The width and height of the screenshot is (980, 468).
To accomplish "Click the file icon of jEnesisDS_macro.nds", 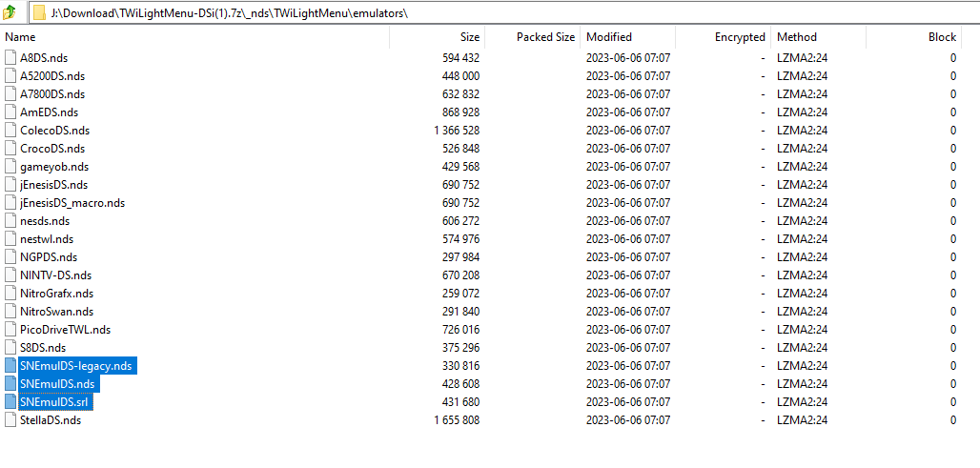I will (x=10, y=203).
